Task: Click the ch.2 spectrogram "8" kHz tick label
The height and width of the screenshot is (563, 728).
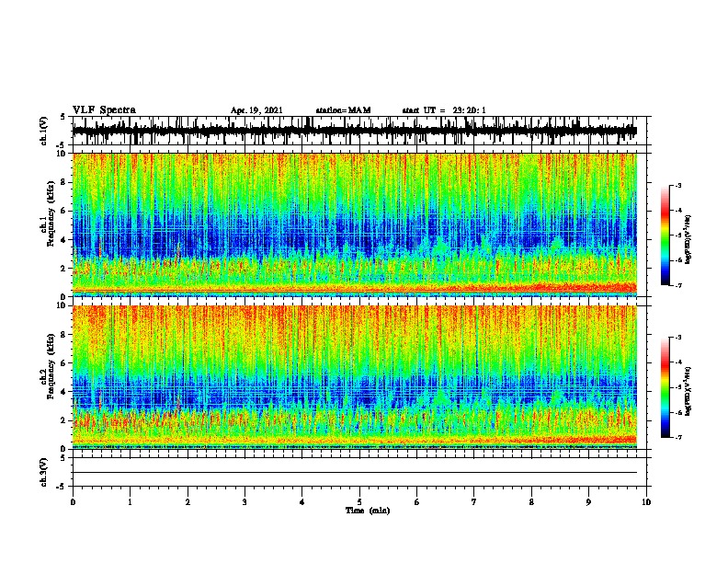Action: 64,335
